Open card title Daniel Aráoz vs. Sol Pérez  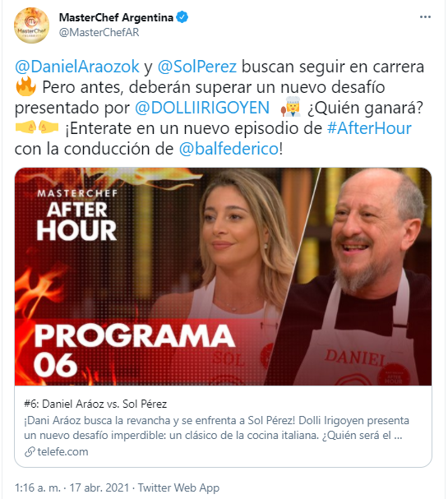coord(95,404)
